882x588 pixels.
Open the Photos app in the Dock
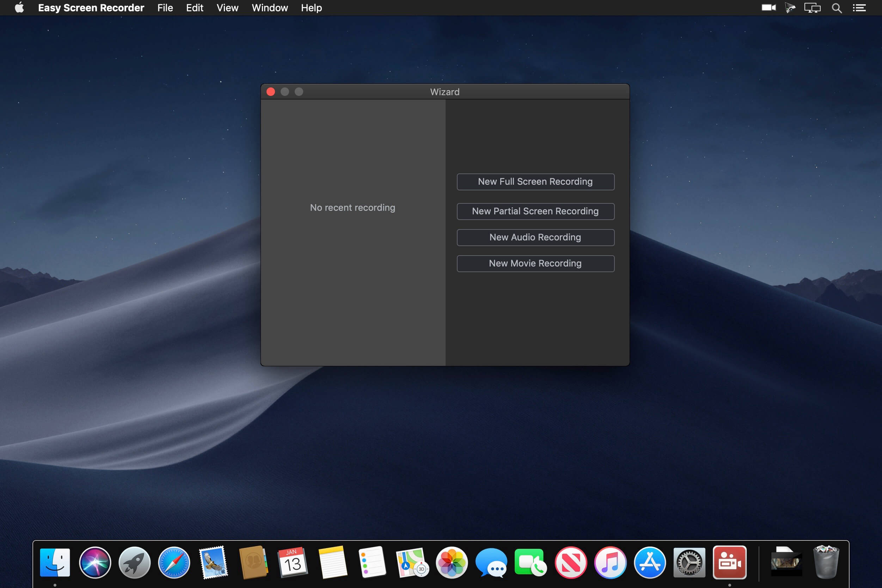(x=452, y=563)
